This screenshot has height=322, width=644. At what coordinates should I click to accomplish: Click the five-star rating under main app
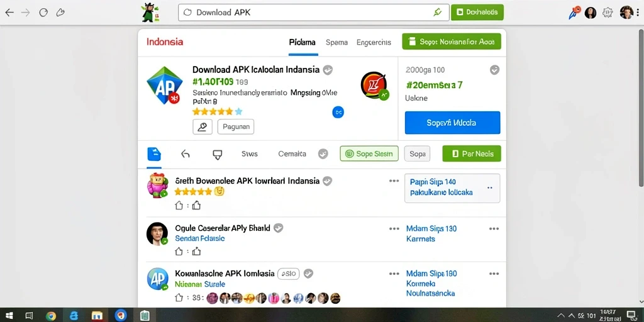click(217, 111)
